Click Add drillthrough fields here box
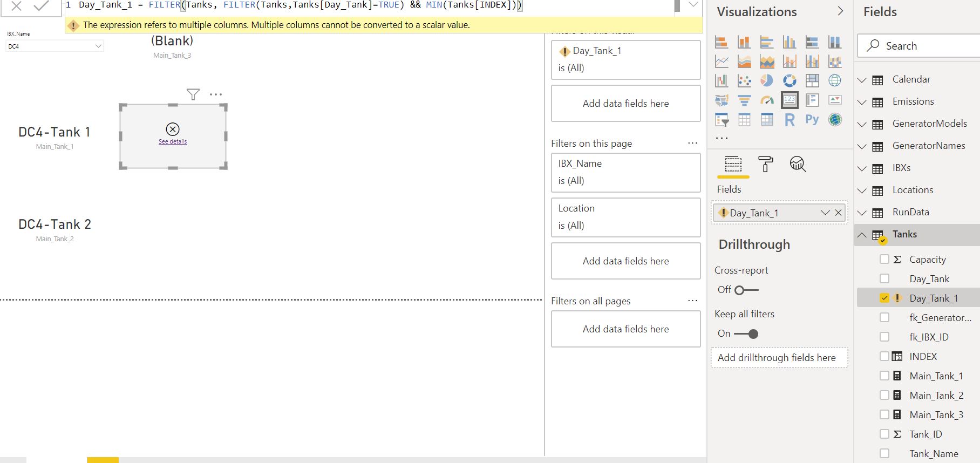 [779, 358]
